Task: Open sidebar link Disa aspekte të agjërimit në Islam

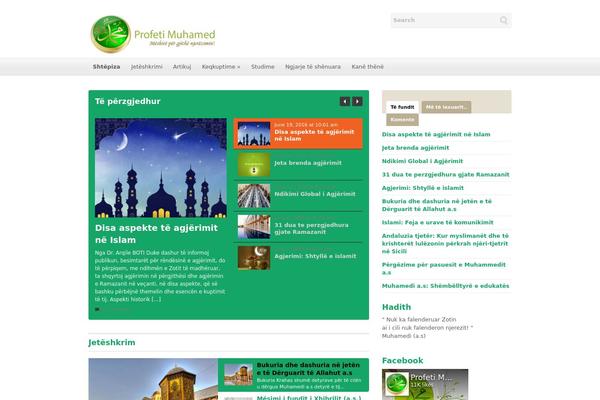Action: 436,134
